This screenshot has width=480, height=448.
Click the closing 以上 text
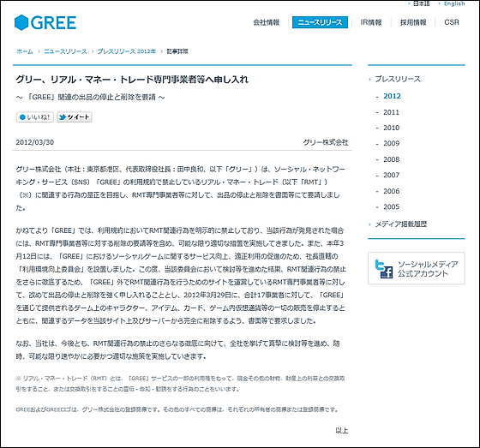pos(342,431)
